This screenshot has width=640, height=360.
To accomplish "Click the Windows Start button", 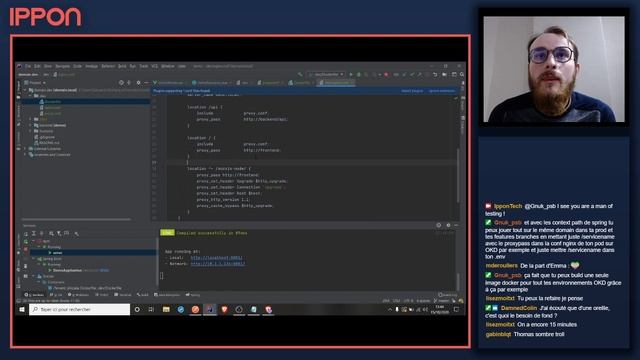I will tap(22, 310).
